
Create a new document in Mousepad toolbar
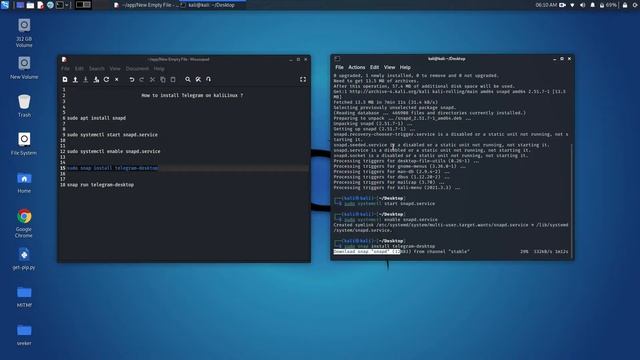[65, 80]
